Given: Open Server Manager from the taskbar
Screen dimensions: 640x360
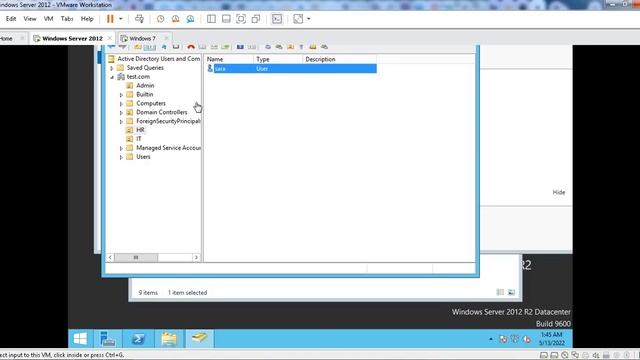Looking at the screenshot, I should click(107, 339).
